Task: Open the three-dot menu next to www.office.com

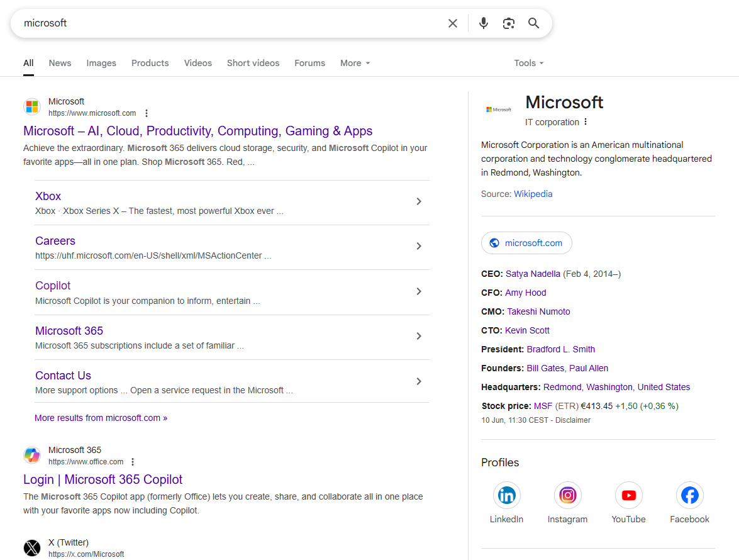Action: (133, 462)
